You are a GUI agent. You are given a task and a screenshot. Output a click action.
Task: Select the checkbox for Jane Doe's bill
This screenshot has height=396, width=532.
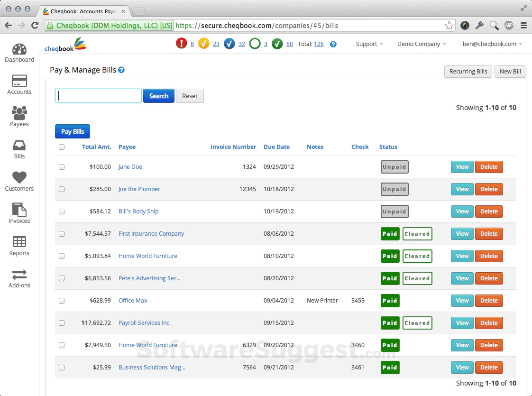point(62,167)
